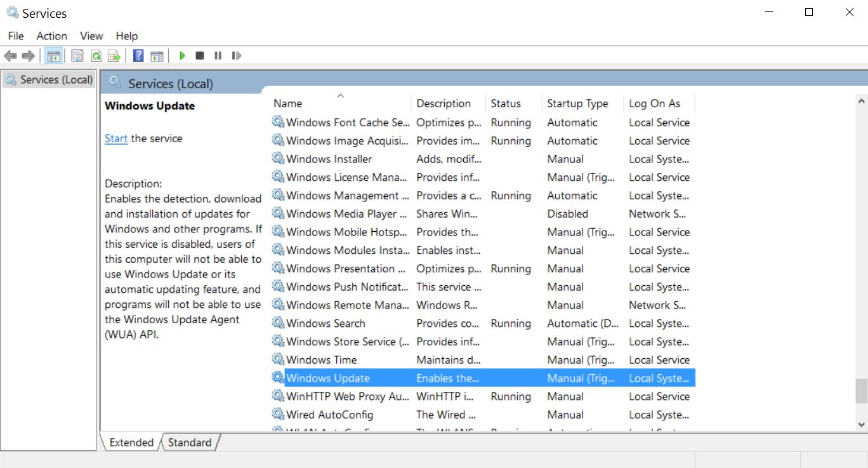Sort by the Description column header
This screenshot has width=868, height=468.
point(449,104)
